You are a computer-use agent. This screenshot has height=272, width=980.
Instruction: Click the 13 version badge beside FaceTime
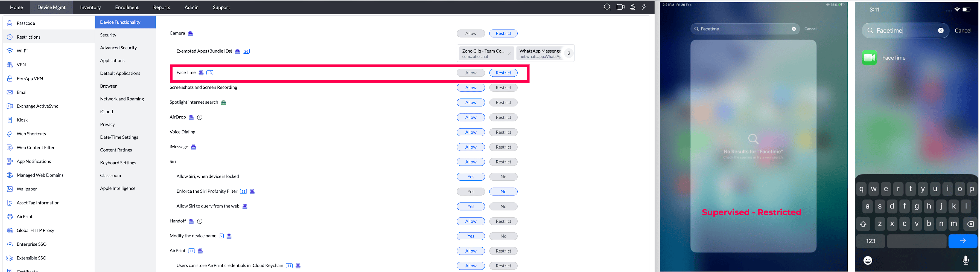click(x=210, y=73)
